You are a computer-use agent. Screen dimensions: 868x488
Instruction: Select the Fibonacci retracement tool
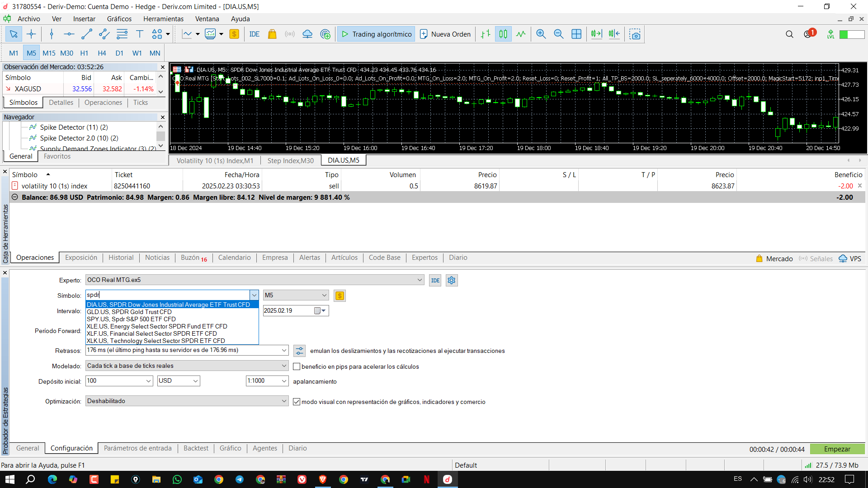122,34
